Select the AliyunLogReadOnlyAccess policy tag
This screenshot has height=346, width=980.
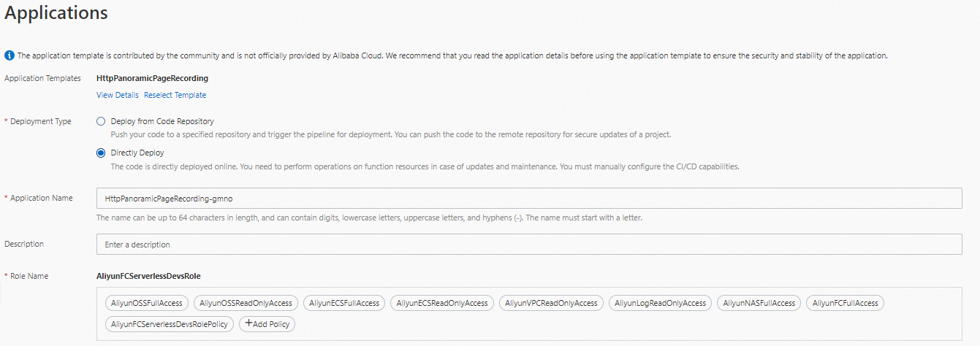point(660,303)
